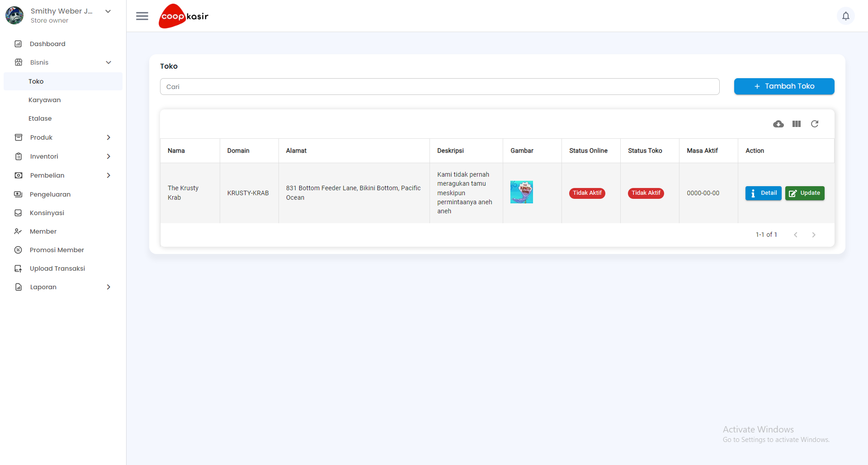Screen dimensions: 868x465
Task: Click the Pengeluaran wallet icon
Action: [18, 194]
